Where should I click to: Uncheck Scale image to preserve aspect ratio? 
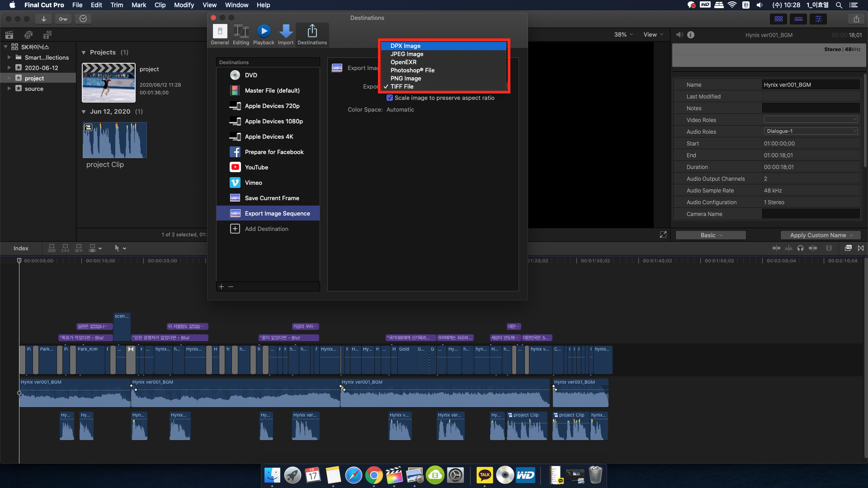point(390,98)
